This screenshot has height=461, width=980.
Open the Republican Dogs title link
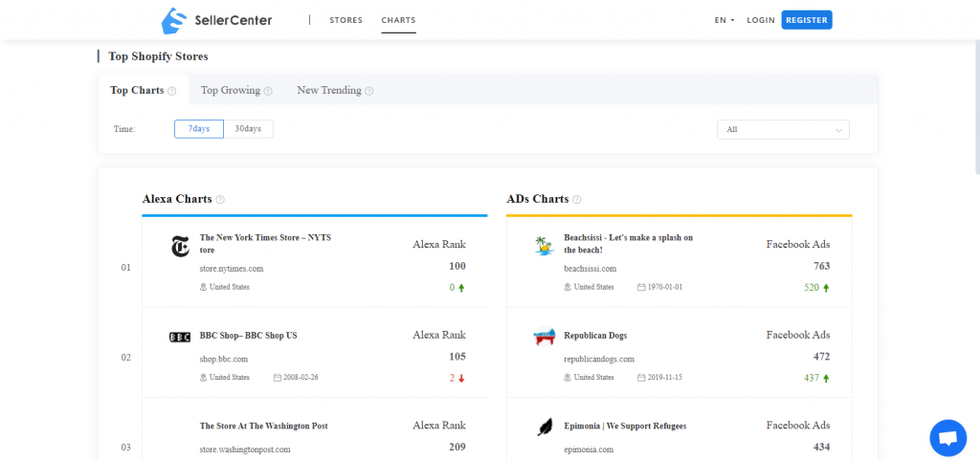pos(595,336)
